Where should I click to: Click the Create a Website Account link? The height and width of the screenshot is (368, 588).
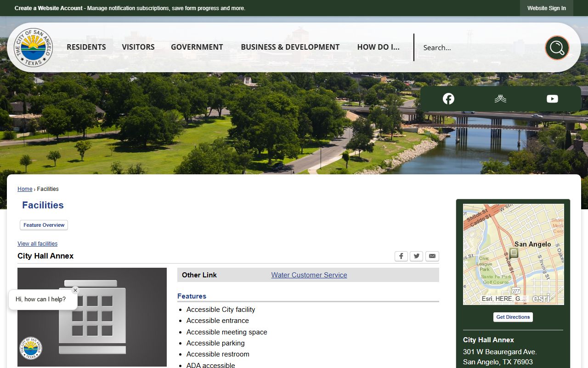(49, 8)
